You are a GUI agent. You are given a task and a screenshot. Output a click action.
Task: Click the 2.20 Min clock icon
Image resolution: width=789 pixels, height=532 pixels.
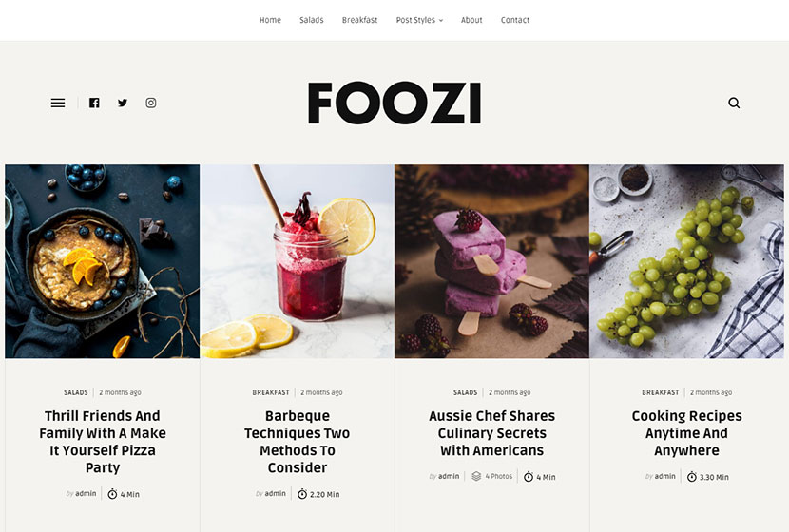[302, 494]
